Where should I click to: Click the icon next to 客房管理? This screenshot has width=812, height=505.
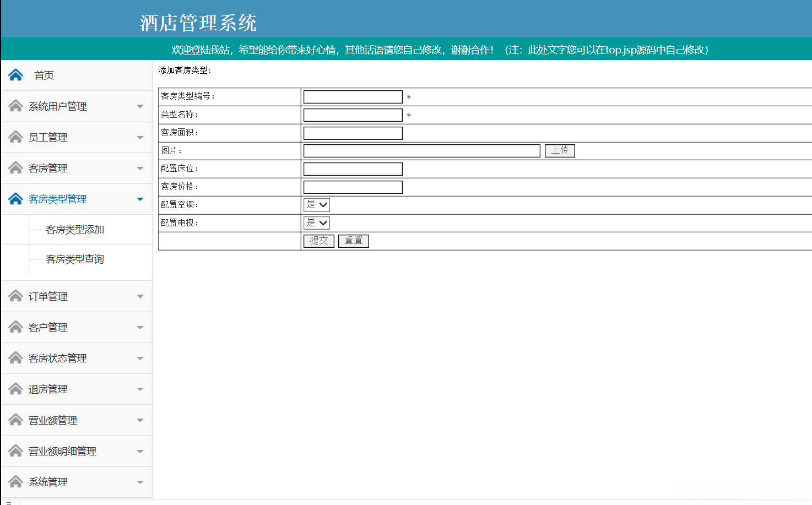15,167
